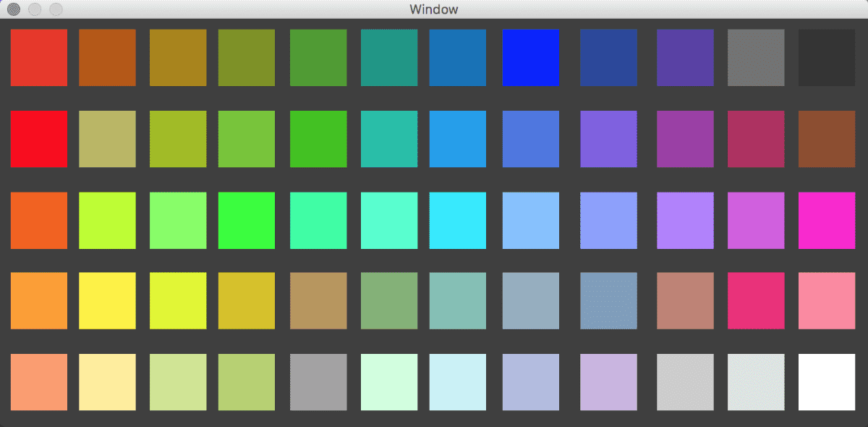Click the bright cyan swatch

click(457, 220)
